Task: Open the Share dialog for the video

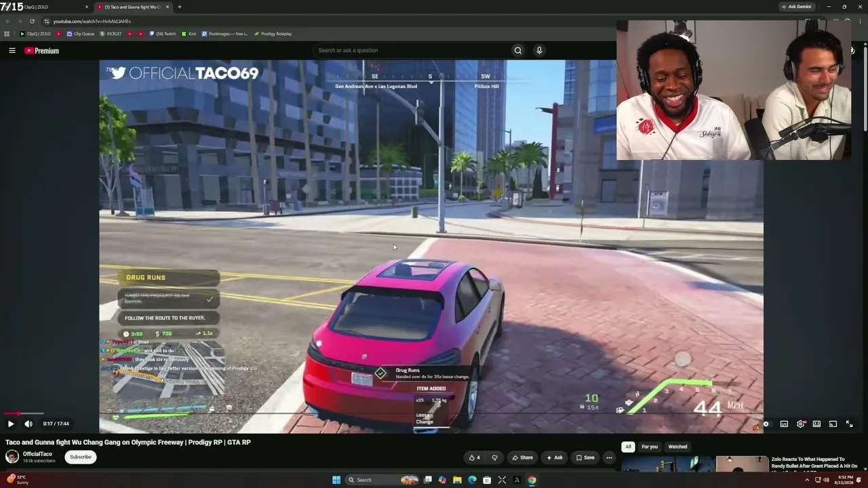Action: 522,457
